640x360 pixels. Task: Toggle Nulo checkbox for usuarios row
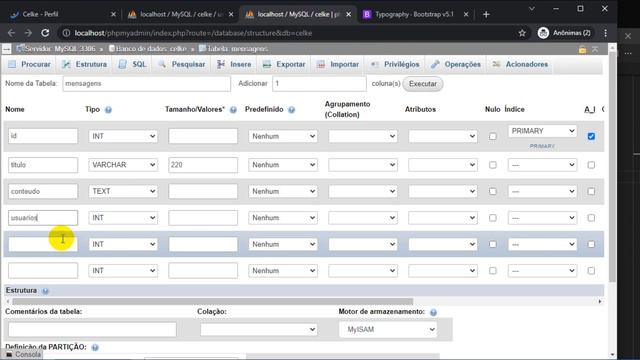493,218
